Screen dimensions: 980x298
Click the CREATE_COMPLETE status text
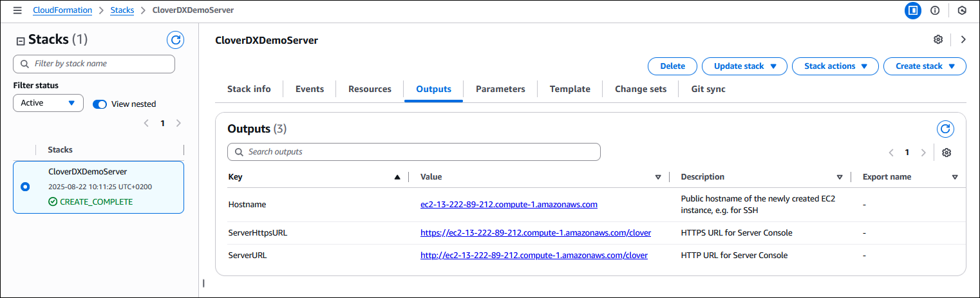[96, 202]
